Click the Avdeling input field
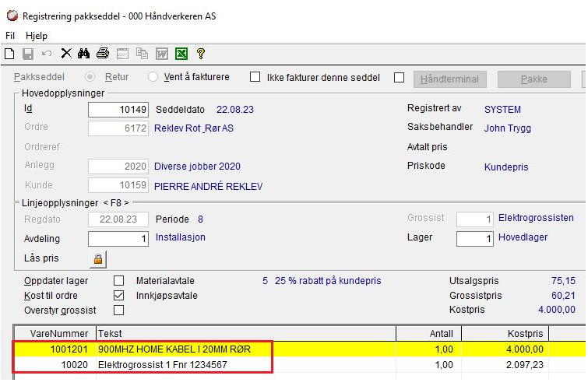 tap(118, 239)
